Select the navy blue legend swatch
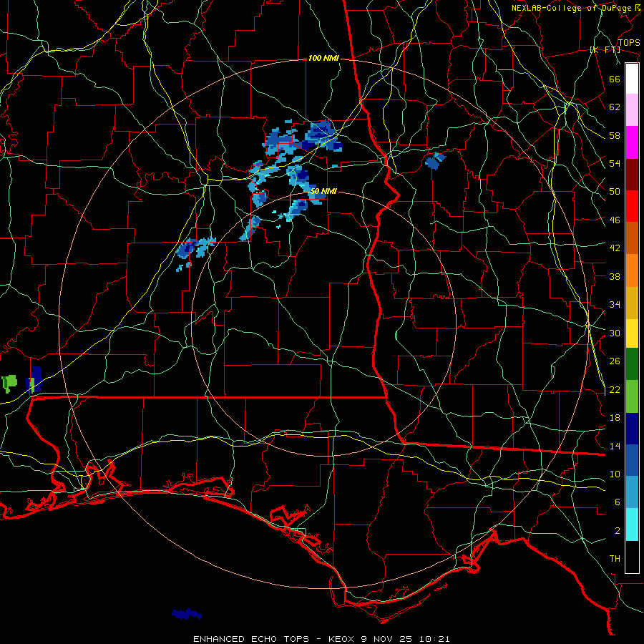Image resolution: width=644 pixels, height=644 pixels. (632, 429)
